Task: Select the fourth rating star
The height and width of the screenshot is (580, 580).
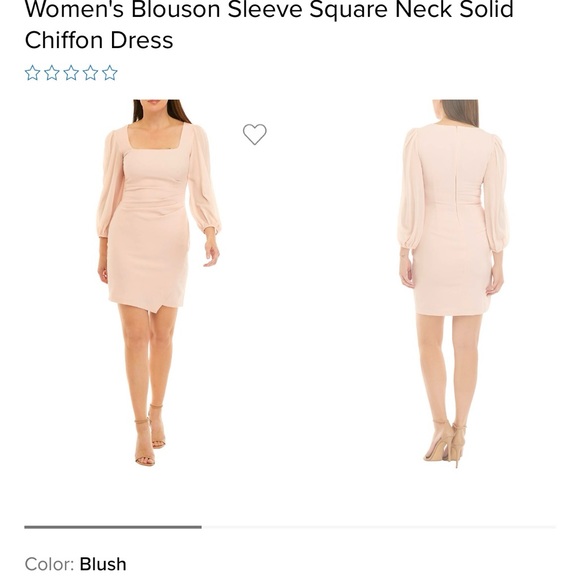Action: pyautogui.click(x=90, y=73)
